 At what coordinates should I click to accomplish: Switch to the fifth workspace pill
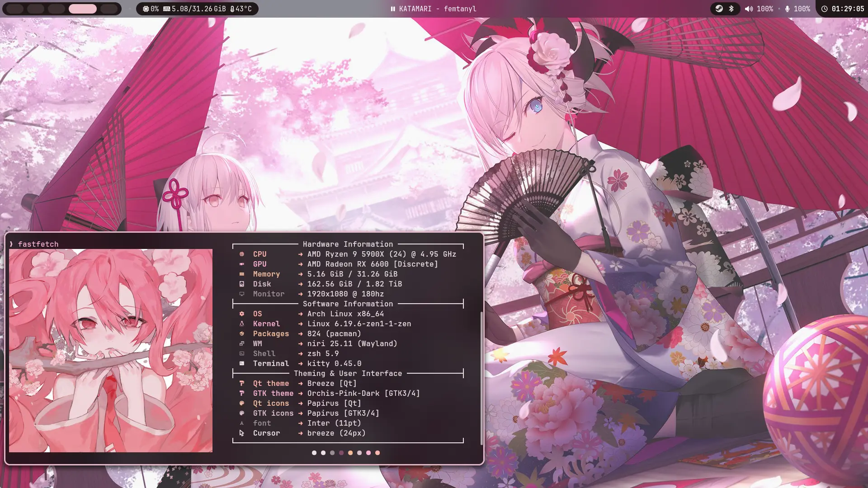coord(109,9)
